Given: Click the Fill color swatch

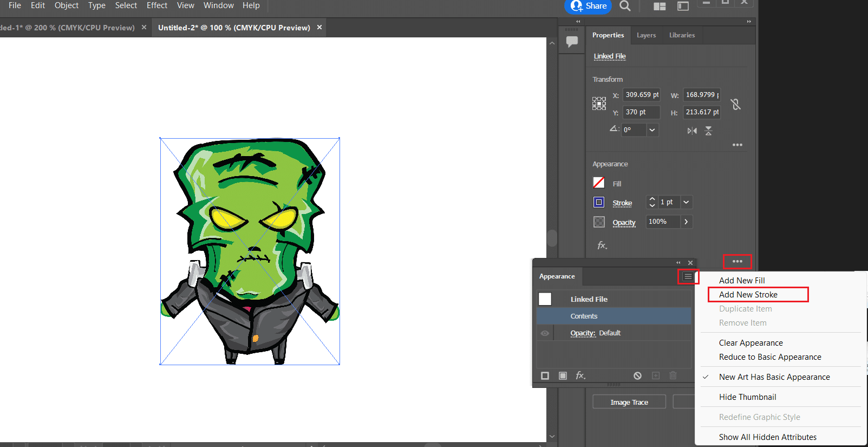Looking at the screenshot, I should pos(599,183).
